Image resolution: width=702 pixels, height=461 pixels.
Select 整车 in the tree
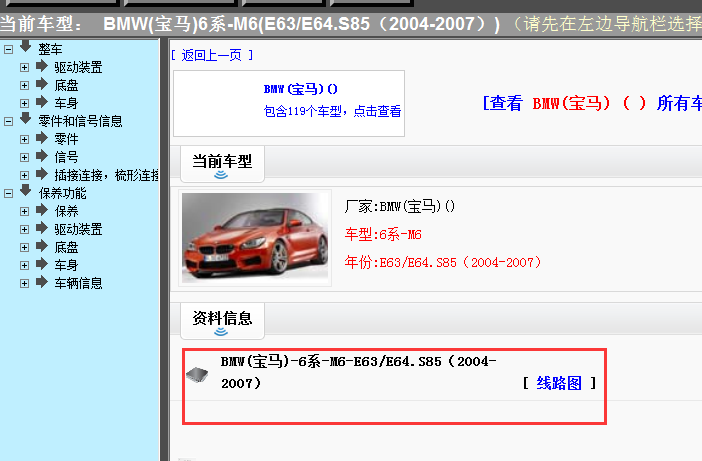50,49
